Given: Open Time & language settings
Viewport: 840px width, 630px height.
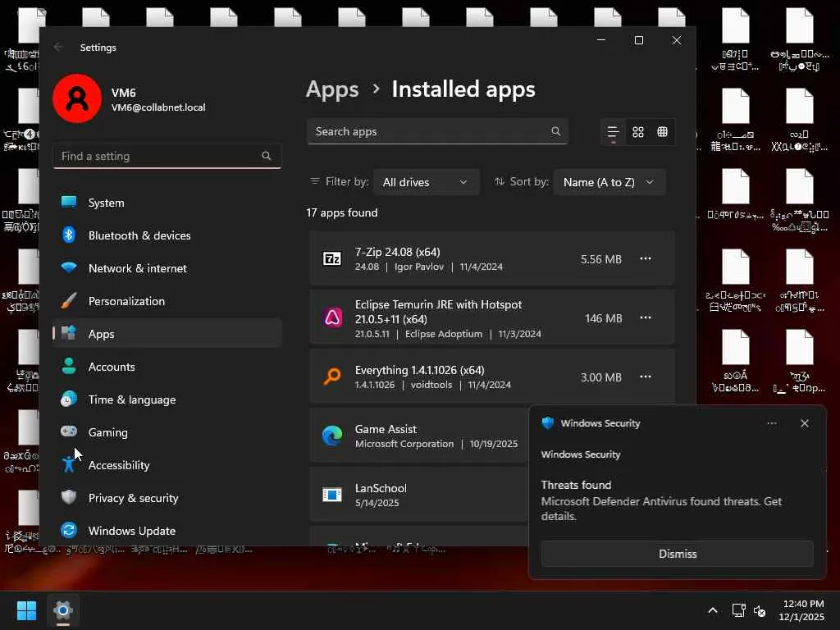Looking at the screenshot, I should click(167, 399).
